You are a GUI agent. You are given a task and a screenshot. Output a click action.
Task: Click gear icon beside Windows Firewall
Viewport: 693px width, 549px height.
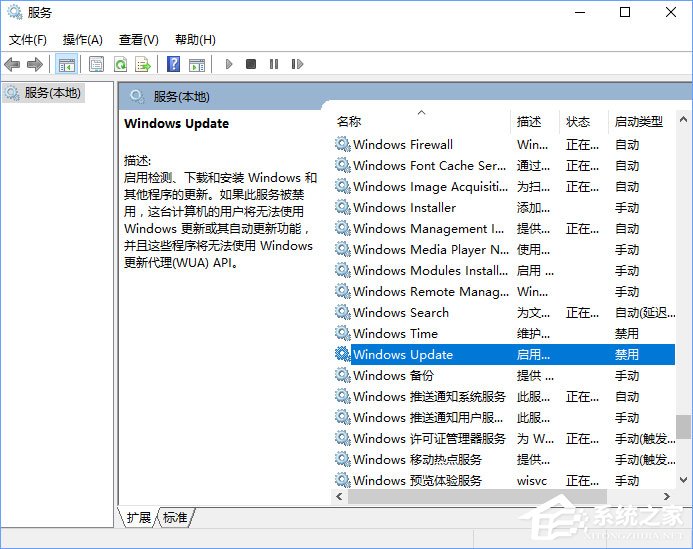point(342,144)
